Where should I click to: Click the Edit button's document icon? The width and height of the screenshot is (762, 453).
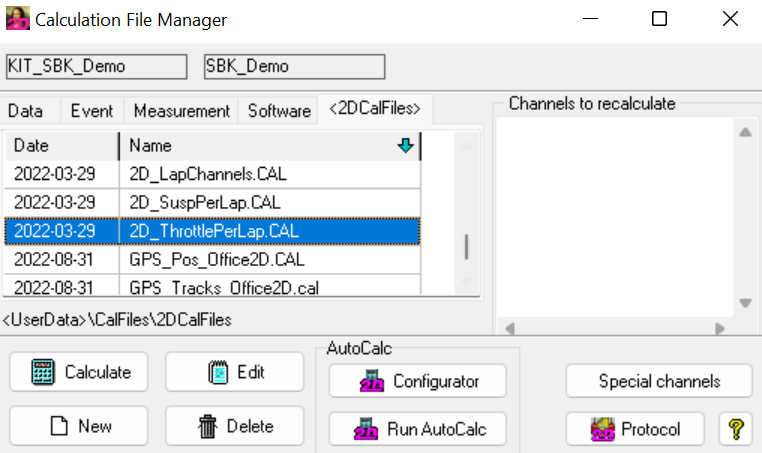[219, 372]
